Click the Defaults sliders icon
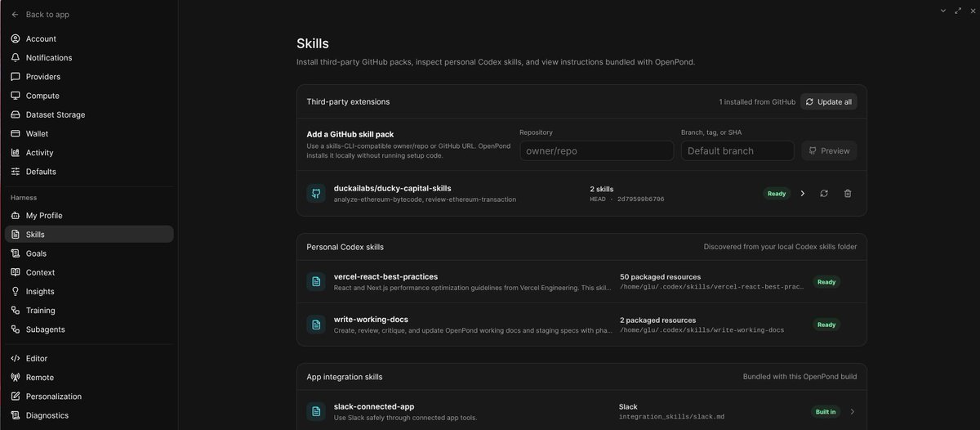This screenshot has width=980, height=430. (x=16, y=172)
